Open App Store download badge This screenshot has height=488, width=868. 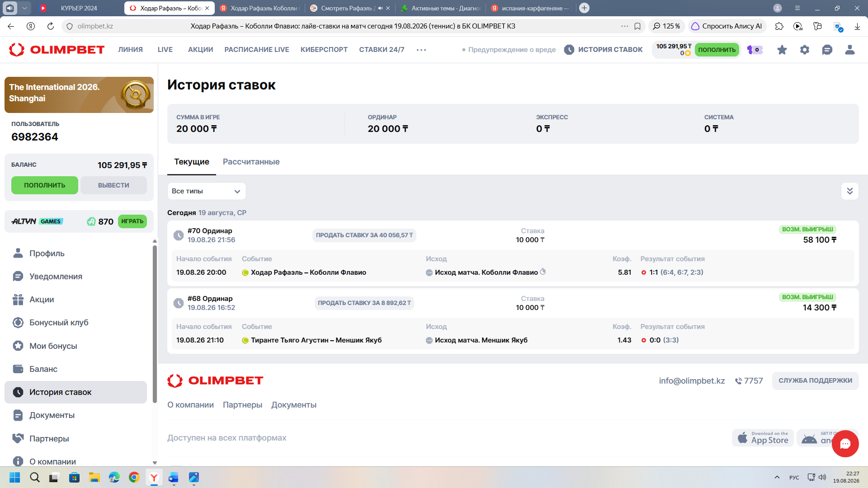pos(763,438)
